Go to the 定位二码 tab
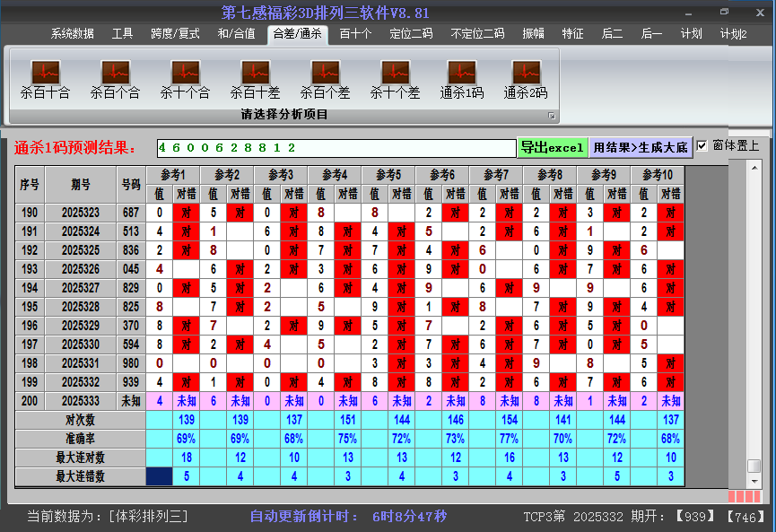The image size is (776, 532). (411, 34)
